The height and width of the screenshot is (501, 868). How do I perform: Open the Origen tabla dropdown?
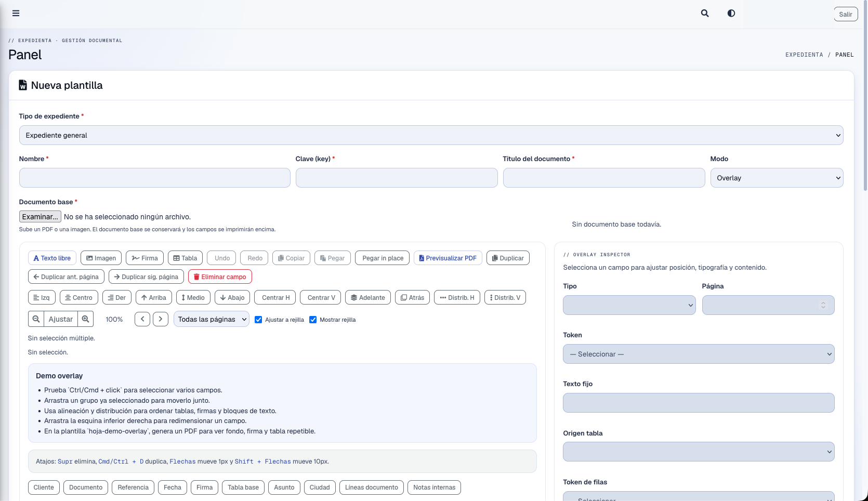pos(699,452)
